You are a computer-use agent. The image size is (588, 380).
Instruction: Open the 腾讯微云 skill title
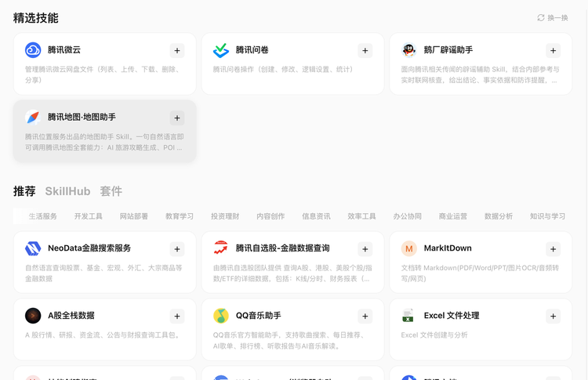tap(64, 50)
